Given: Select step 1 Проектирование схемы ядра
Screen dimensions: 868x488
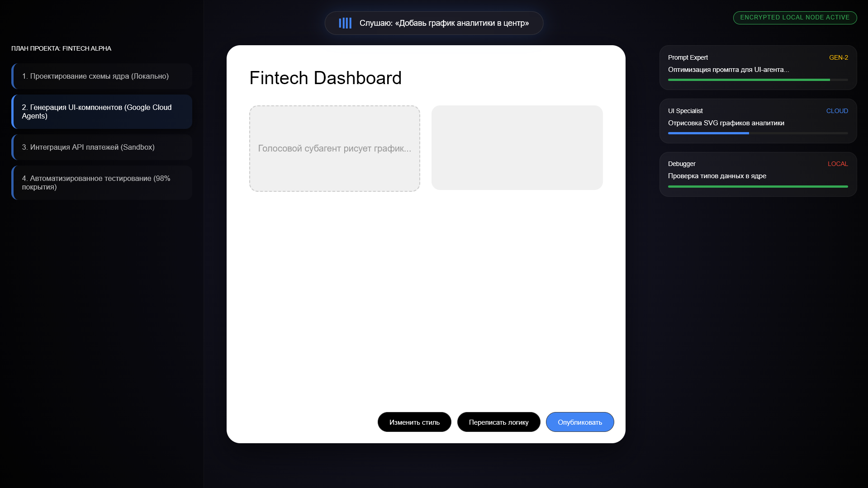Looking at the screenshot, I should click(x=102, y=76).
